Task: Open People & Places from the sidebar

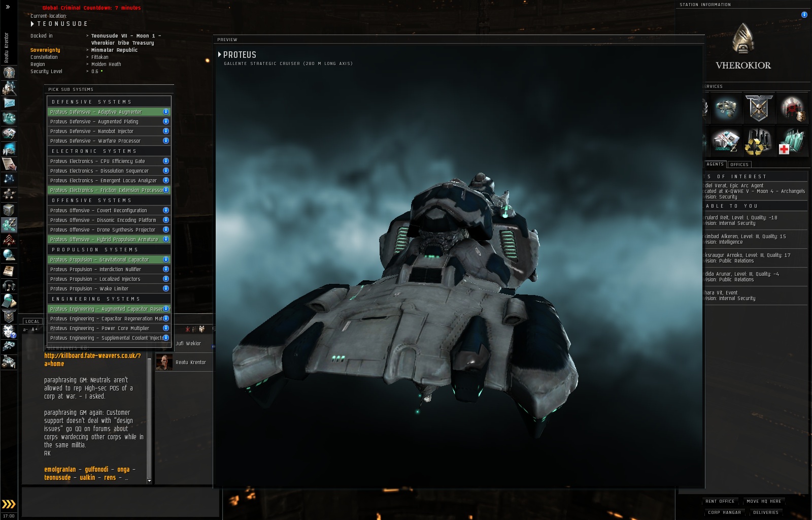Action: [9, 88]
